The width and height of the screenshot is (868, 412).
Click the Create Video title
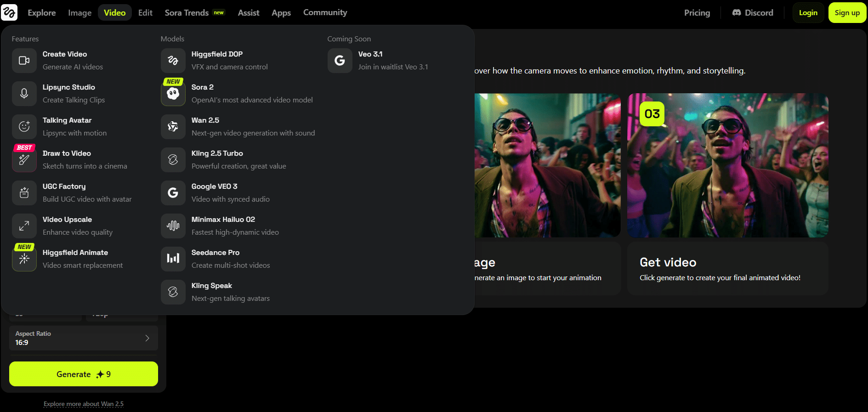click(65, 54)
